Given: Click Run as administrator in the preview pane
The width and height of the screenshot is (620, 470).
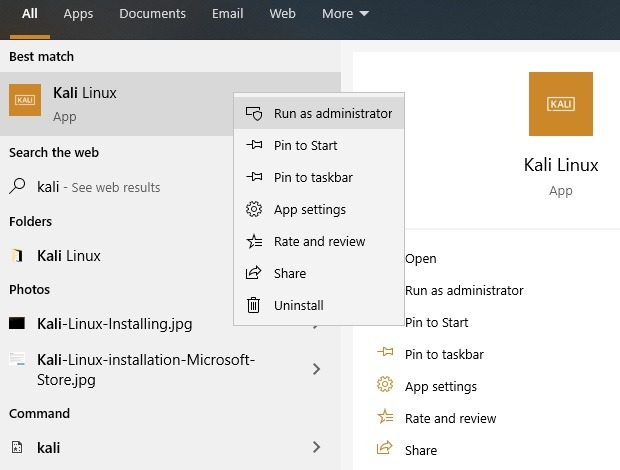Looking at the screenshot, I should (x=464, y=291).
